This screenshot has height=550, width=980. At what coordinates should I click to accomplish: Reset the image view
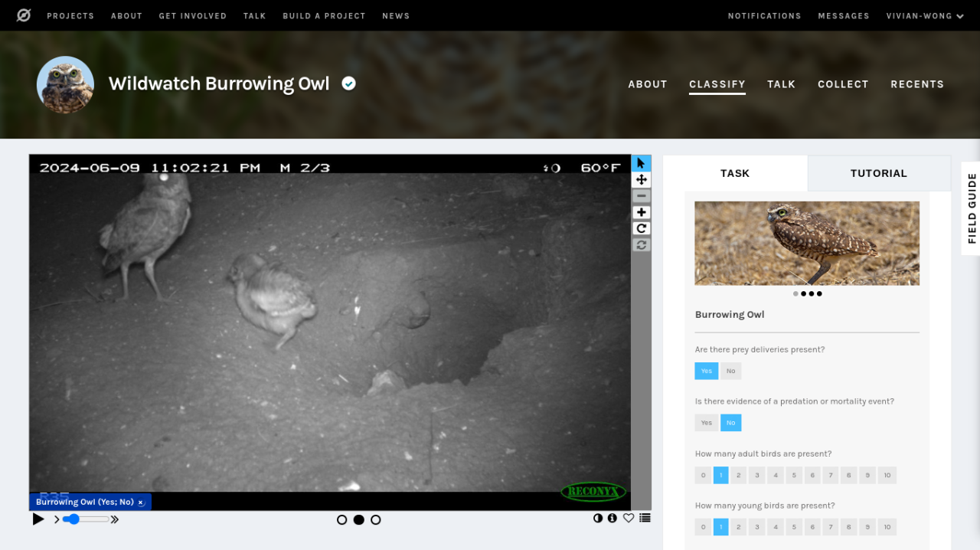pos(642,245)
